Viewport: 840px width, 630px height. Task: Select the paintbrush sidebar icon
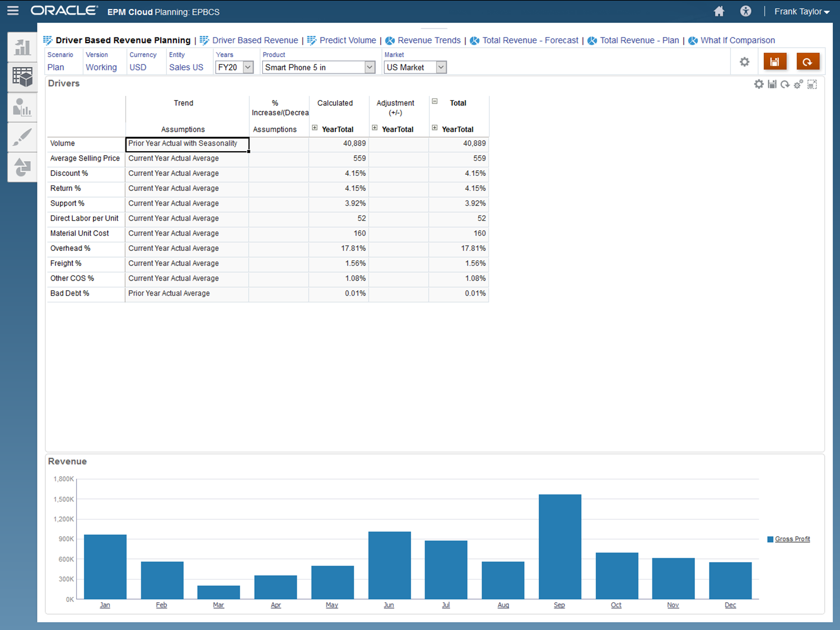click(x=22, y=137)
